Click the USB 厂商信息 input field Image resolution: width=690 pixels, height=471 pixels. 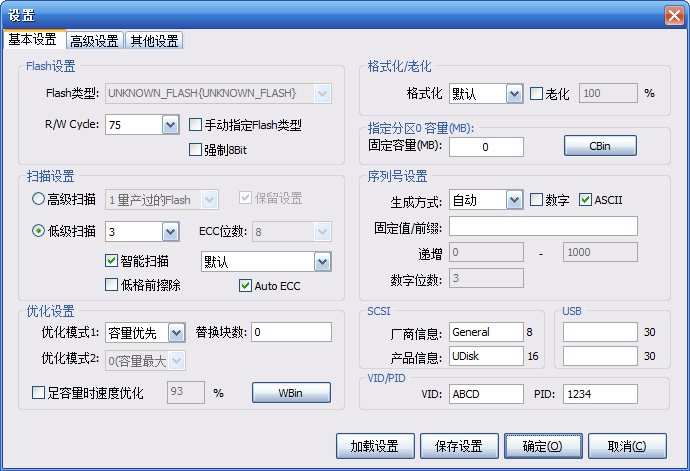pos(600,332)
